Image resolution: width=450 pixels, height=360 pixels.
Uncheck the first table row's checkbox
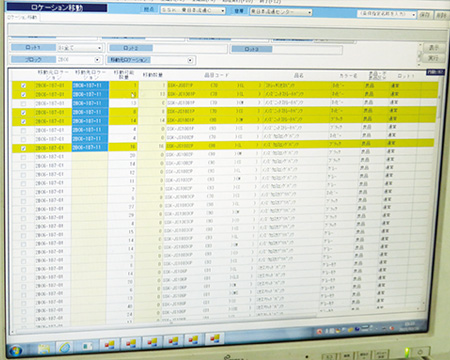23,86
